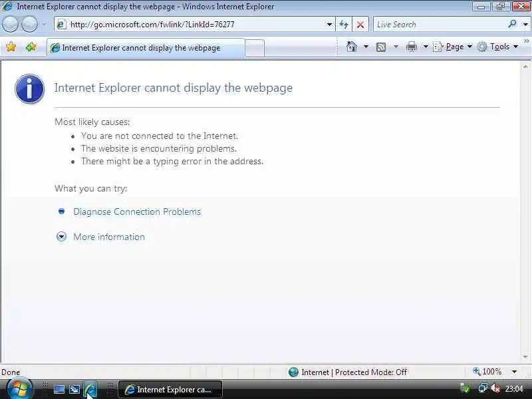
Task: Open a new blank tab
Action: (255, 48)
